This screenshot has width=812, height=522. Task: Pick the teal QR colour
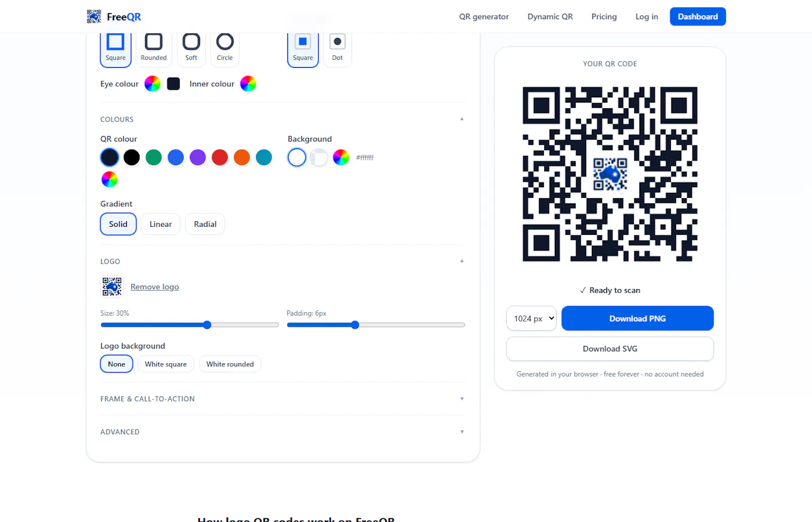[264, 157]
